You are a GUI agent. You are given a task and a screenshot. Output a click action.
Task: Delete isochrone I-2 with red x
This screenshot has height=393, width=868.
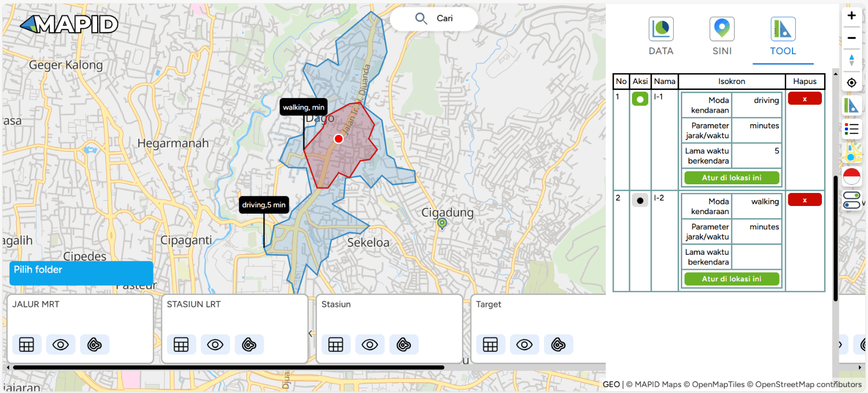click(805, 200)
